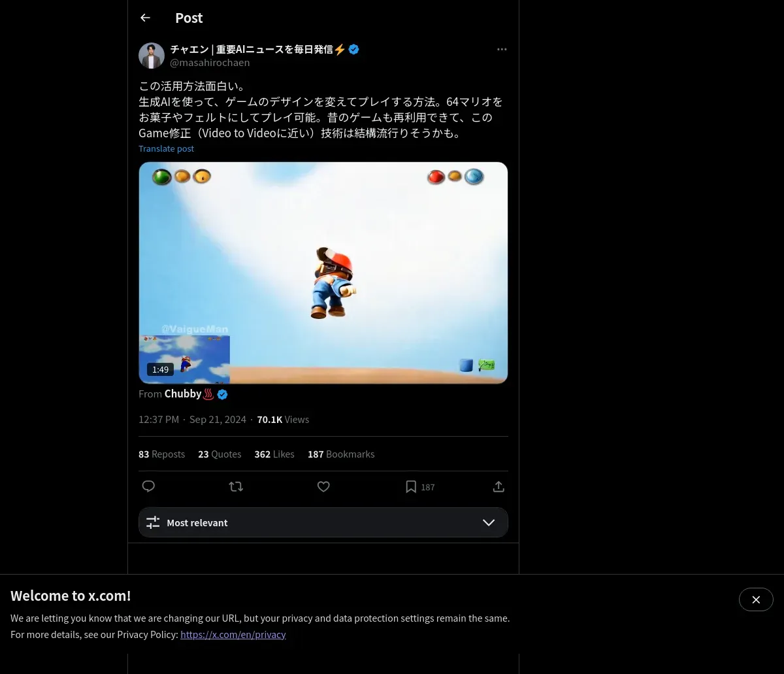Dismiss the Welcome to x.com banner
This screenshot has height=674, width=784.
click(x=756, y=599)
